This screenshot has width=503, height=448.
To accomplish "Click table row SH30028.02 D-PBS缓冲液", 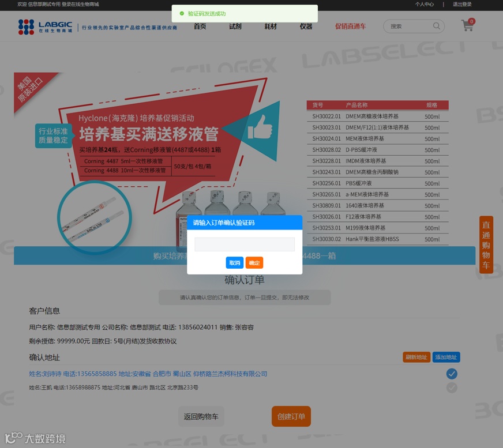I will (378, 150).
